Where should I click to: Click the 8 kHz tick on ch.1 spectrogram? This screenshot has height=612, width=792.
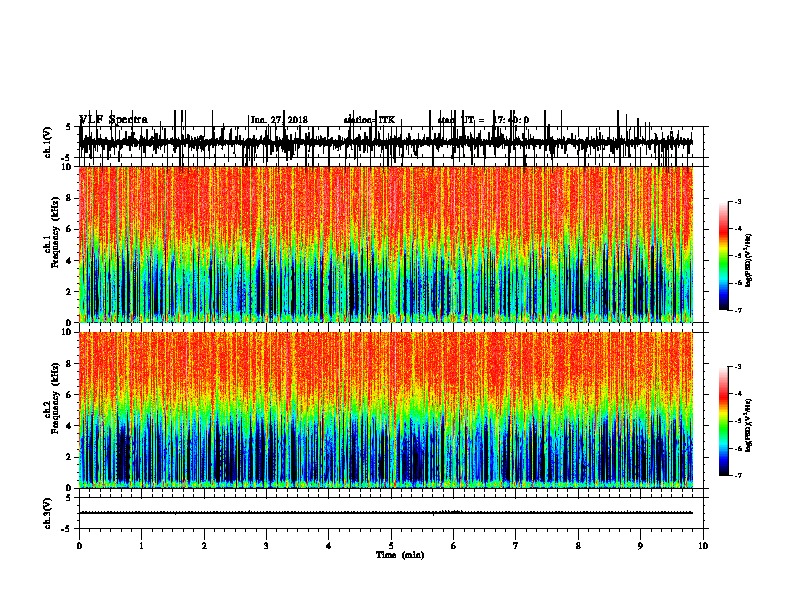tap(69, 198)
